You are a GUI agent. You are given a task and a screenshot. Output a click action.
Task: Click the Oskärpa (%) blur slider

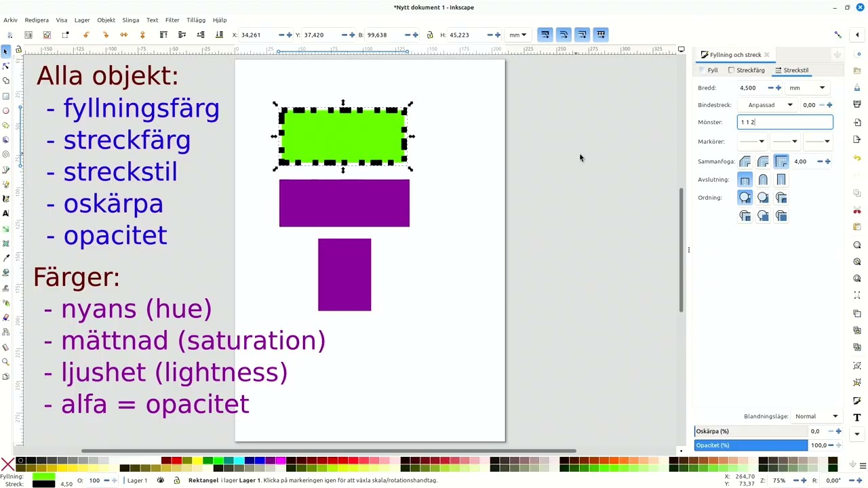coord(751,431)
